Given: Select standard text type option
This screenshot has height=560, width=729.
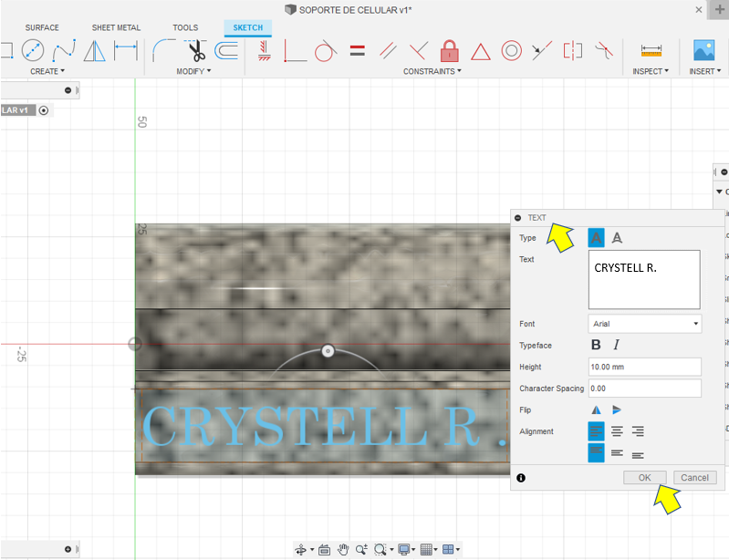Looking at the screenshot, I should coord(596,238).
